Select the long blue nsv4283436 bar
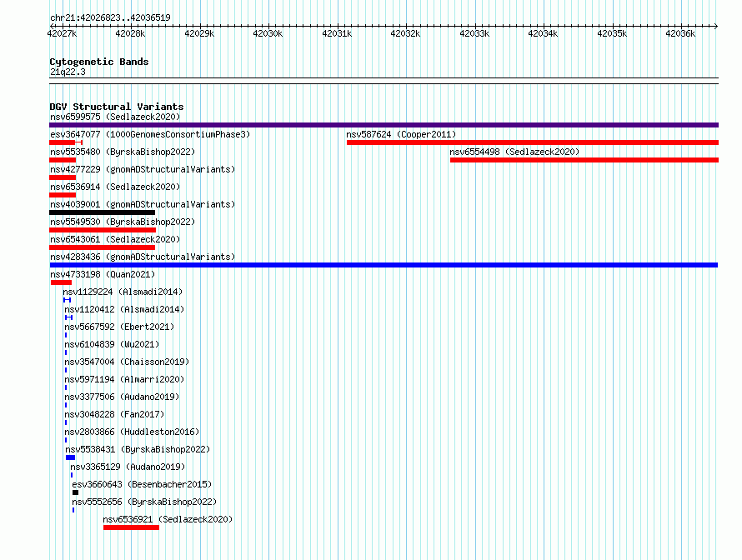742x560 pixels. (x=384, y=265)
